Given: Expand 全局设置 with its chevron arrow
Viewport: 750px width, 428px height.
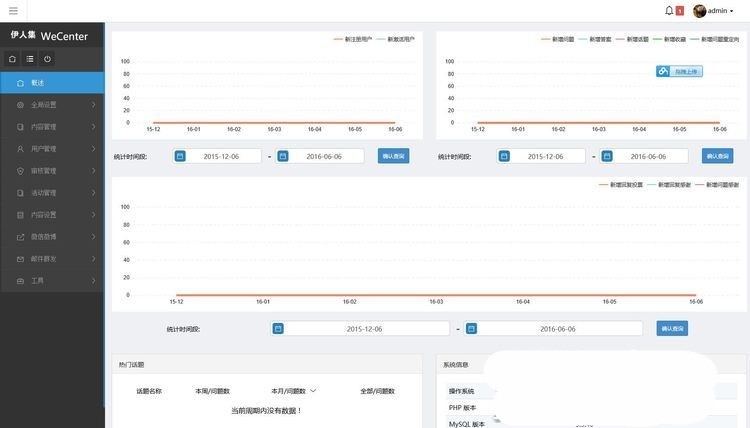Looking at the screenshot, I should point(93,105).
